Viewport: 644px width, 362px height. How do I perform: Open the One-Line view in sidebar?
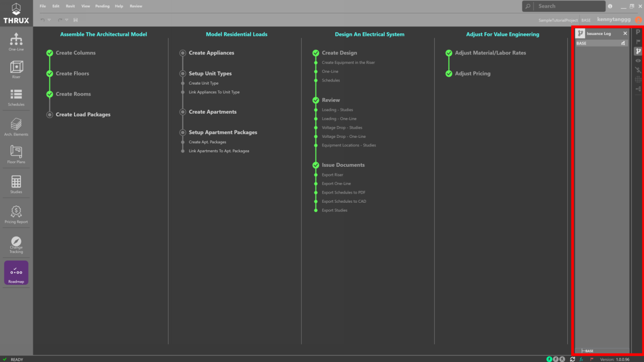point(16,42)
